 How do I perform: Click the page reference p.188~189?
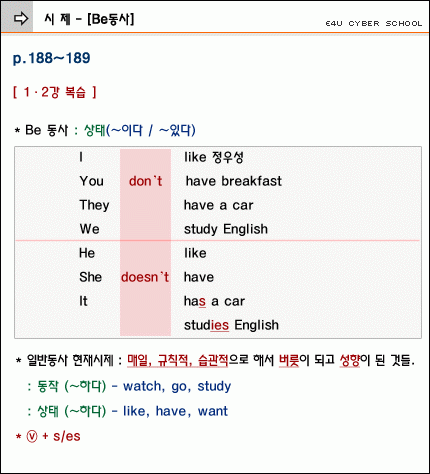click(52, 58)
